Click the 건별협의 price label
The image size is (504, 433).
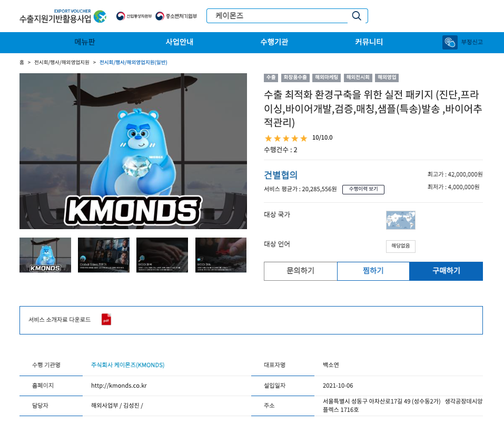click(281, 175)
